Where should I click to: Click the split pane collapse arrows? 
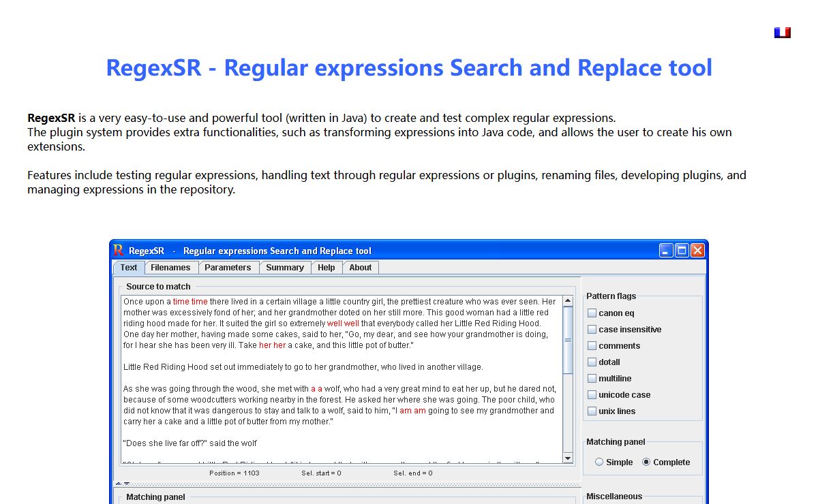coord(122,484)
